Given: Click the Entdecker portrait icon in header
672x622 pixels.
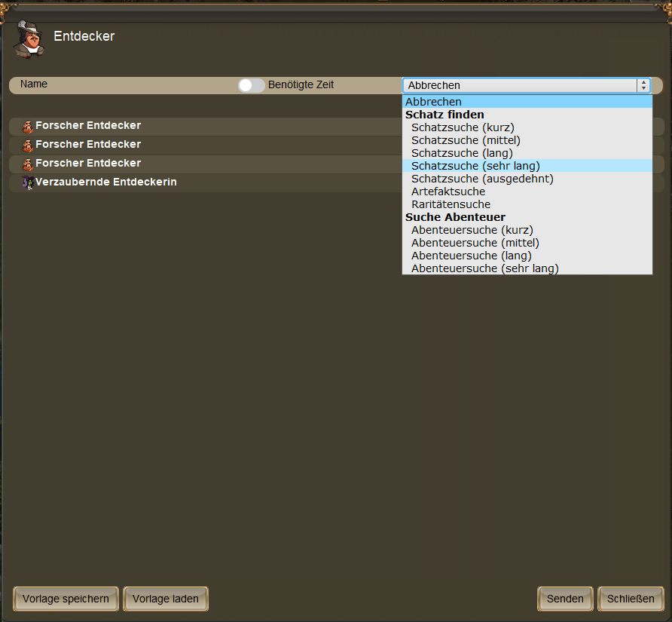Looking at the screenshot, I should point(29,39).
